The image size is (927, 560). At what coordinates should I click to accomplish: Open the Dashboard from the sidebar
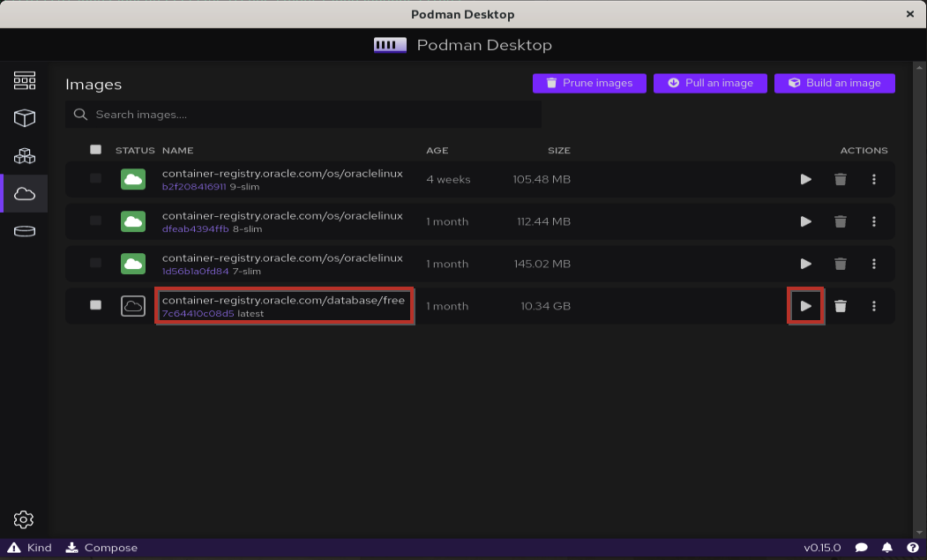pos(25,79)
